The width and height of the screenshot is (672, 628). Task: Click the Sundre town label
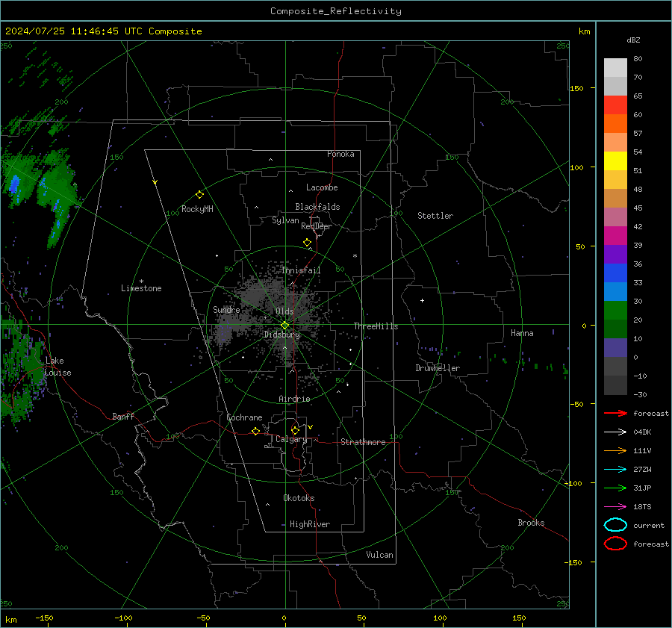click(x=226, y=309)
